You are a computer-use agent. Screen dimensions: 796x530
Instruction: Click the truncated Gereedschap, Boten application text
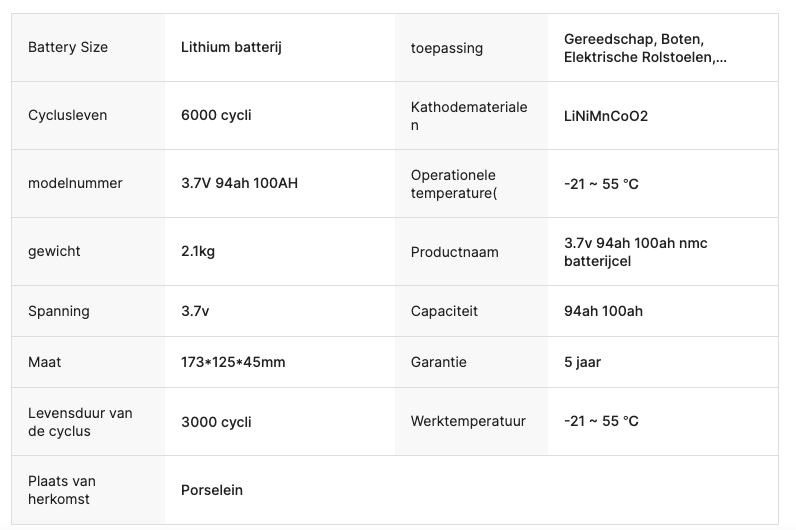click(x=645, y=48)
